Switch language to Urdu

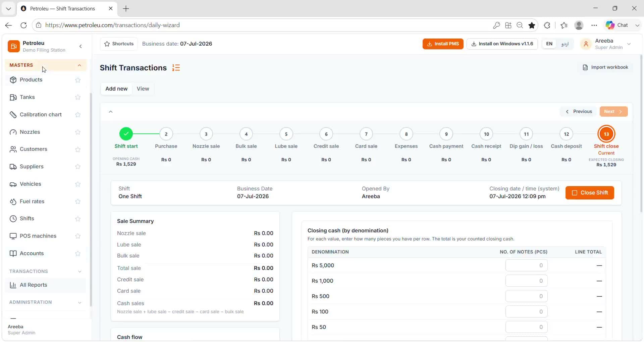[565, 44]
